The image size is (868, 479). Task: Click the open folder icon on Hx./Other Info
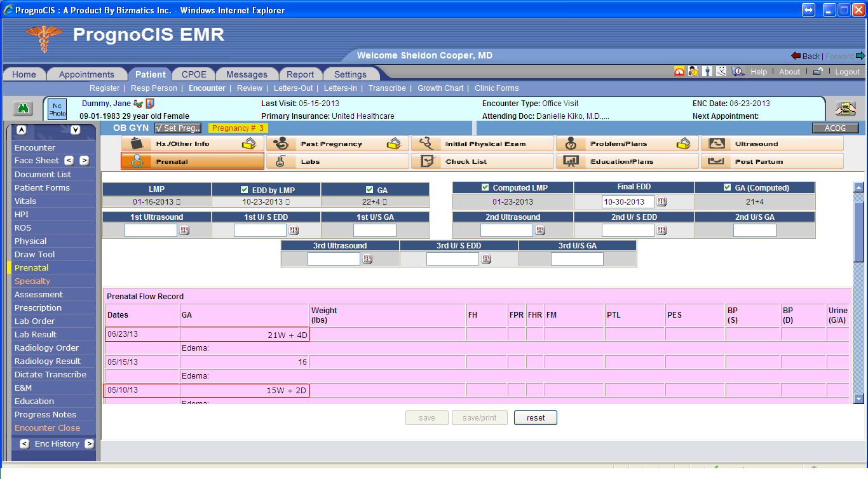248,144
